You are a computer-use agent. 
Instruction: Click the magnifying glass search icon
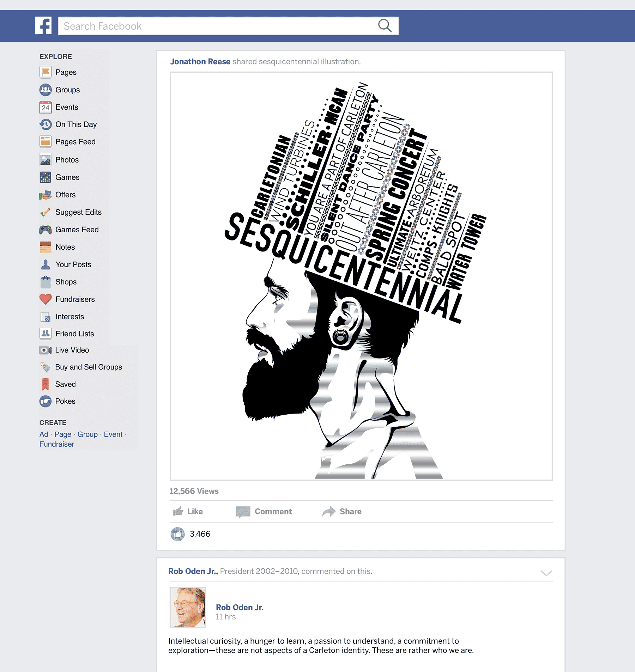385,26
